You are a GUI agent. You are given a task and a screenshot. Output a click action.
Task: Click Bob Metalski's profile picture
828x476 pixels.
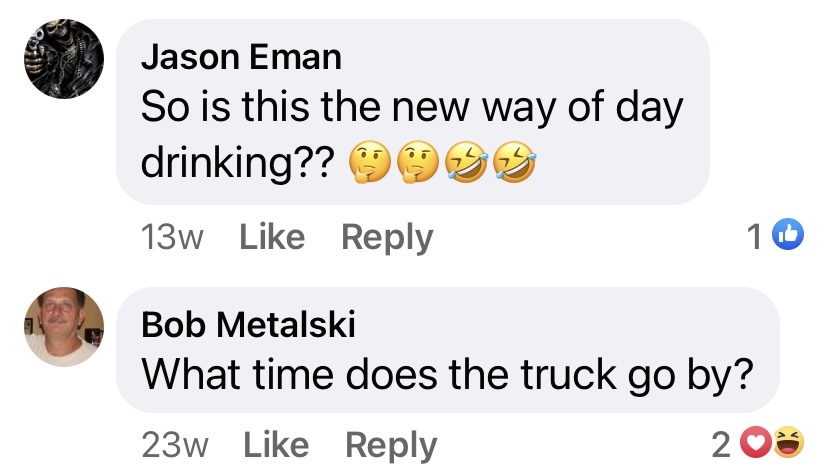click(x=62, y=327)
